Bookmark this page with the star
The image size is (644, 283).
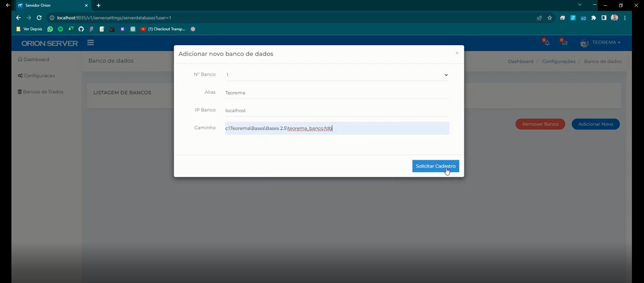tap(550, 18)
